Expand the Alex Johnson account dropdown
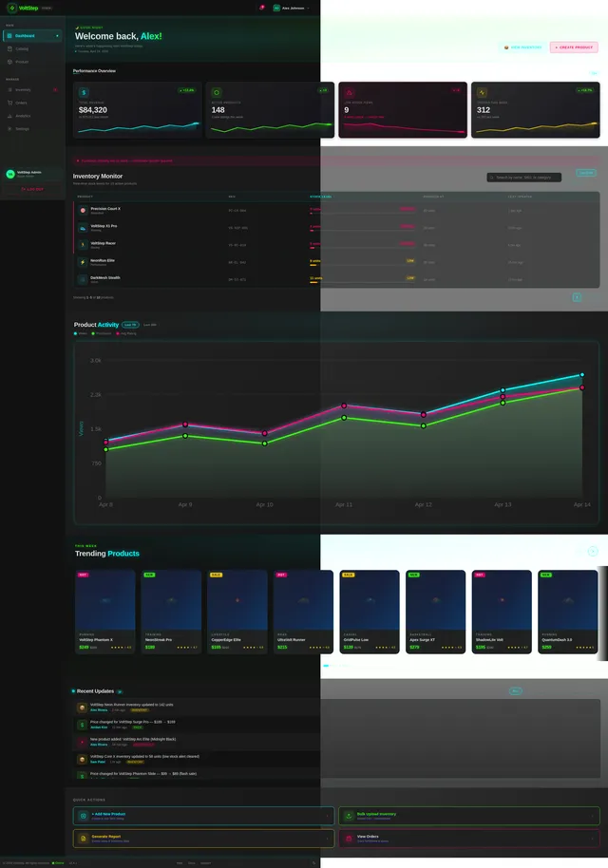The width and height of the screenshot is (608, 868). (x=308, y=8)
